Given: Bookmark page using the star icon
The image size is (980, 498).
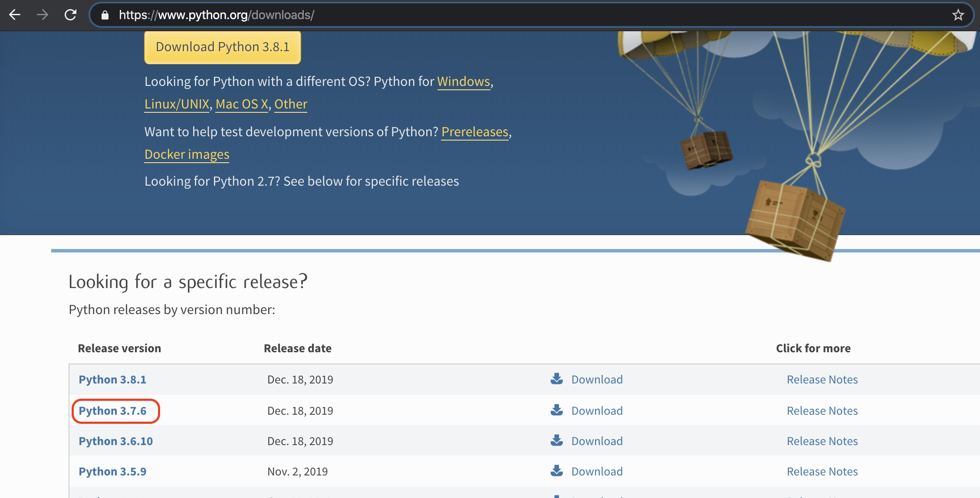Looking at the screenshot, I should click(x=958, y=15).
